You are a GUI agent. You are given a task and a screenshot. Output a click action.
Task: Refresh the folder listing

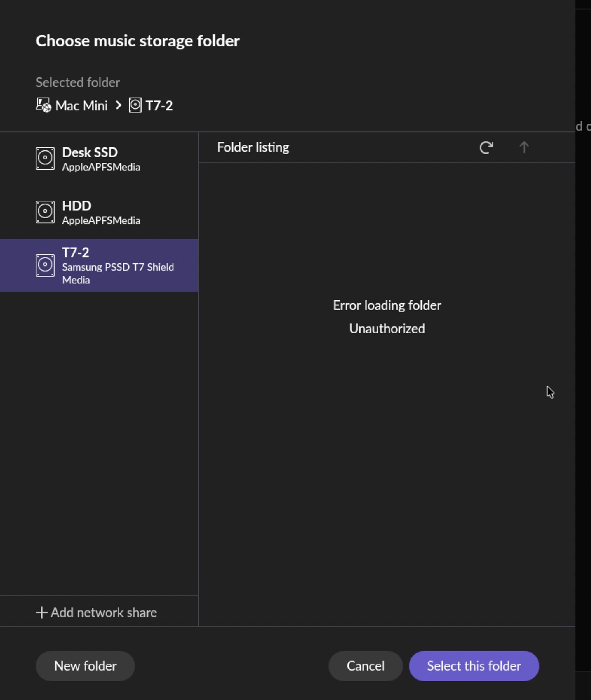486,148
